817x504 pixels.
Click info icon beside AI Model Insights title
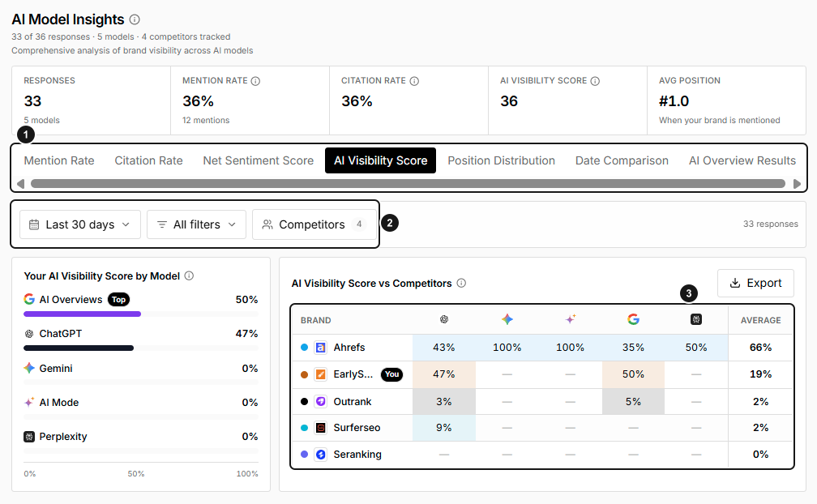pos(135,19)
